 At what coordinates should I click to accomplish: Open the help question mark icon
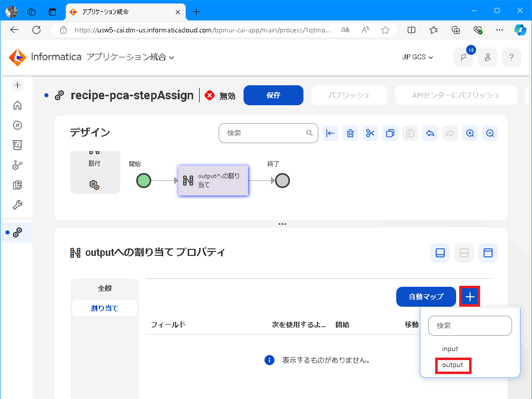tap(512, 57)
